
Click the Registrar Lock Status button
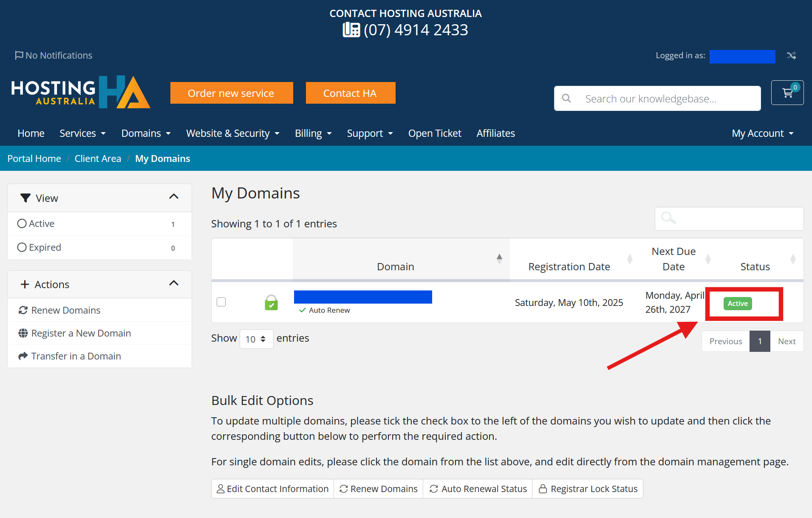[588, 489]
